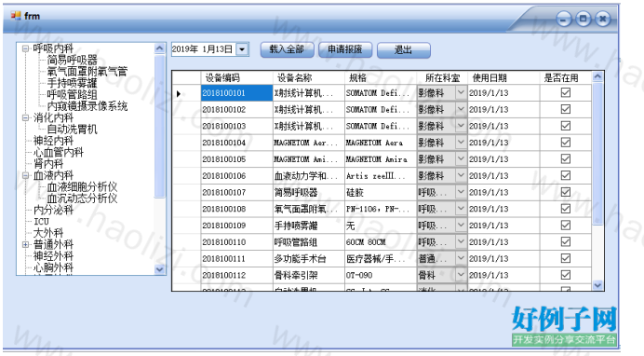Image resolution: width=644 pixels, height=356 pixels.
Task: Select 大外科 department in tree
Action: coord(48,233)
